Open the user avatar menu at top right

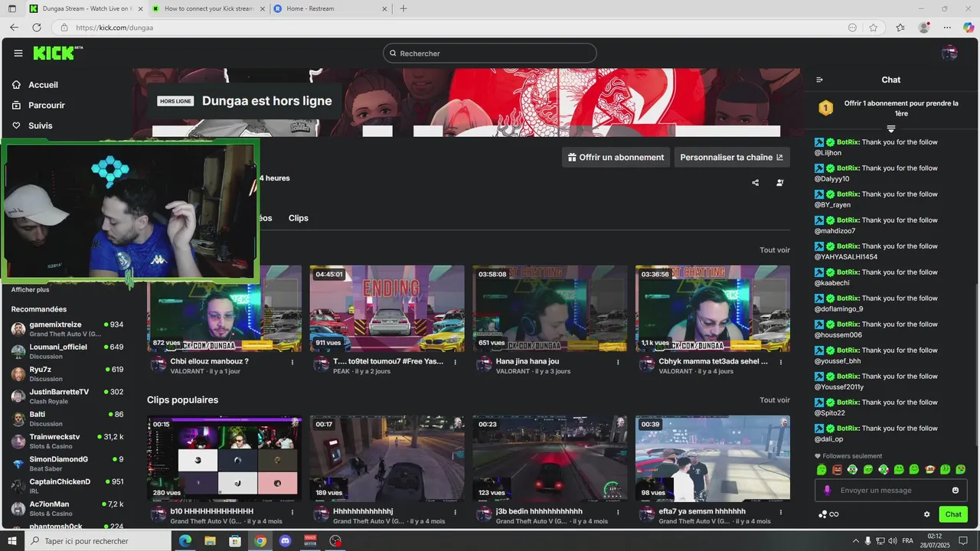[949, 53]
